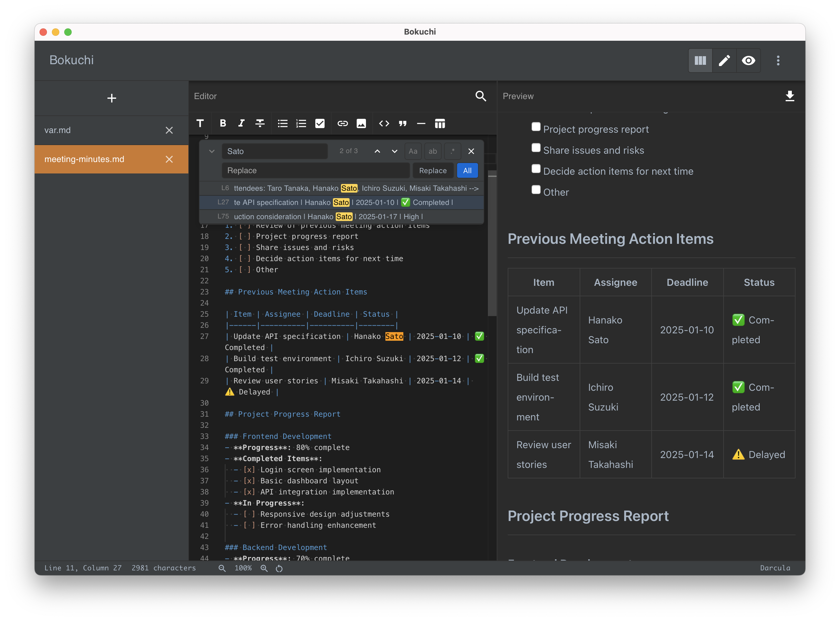Go to next search match arrow
This screenshot has width=840, height=621.
coord(394,151)
